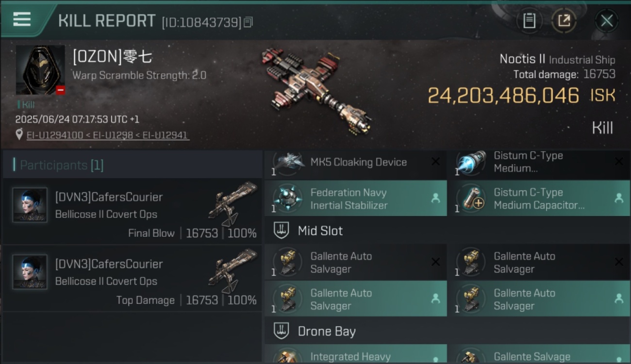Click the Final Blow pilot portrait
The width and height of the screenshot is (631, 364).
(30, 205)
